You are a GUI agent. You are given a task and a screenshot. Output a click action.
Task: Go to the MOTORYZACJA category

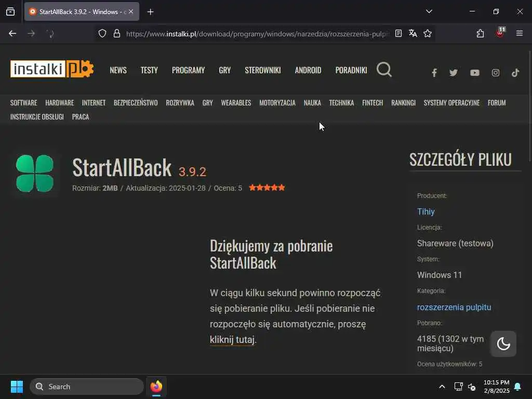pos(277,102)
